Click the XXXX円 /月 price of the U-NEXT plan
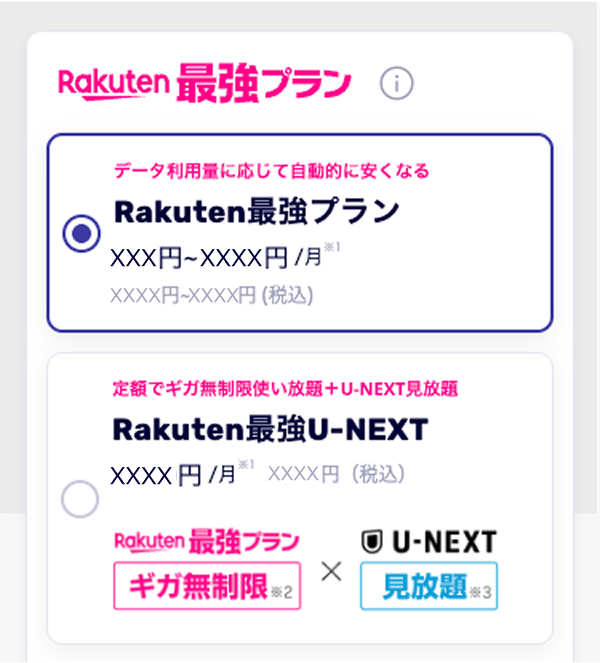Image resolution: width=600 pixels, height=663 pixels. 172,473
